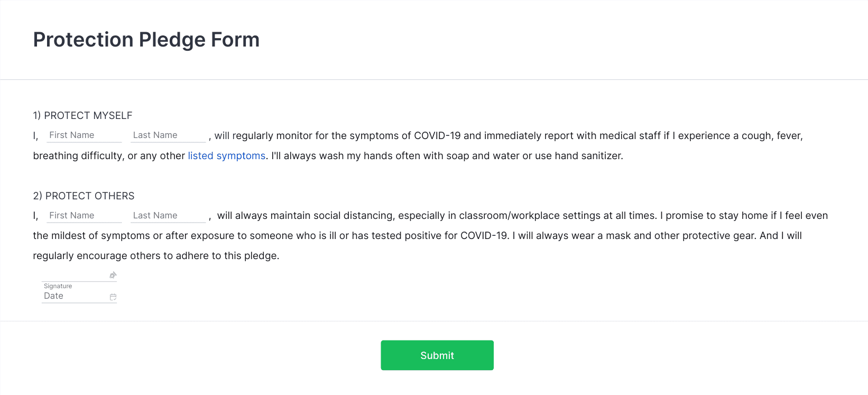Click the small Signature label
This screenshot has width=868, height=395.
pyautogui.click(x=58, y=286)
